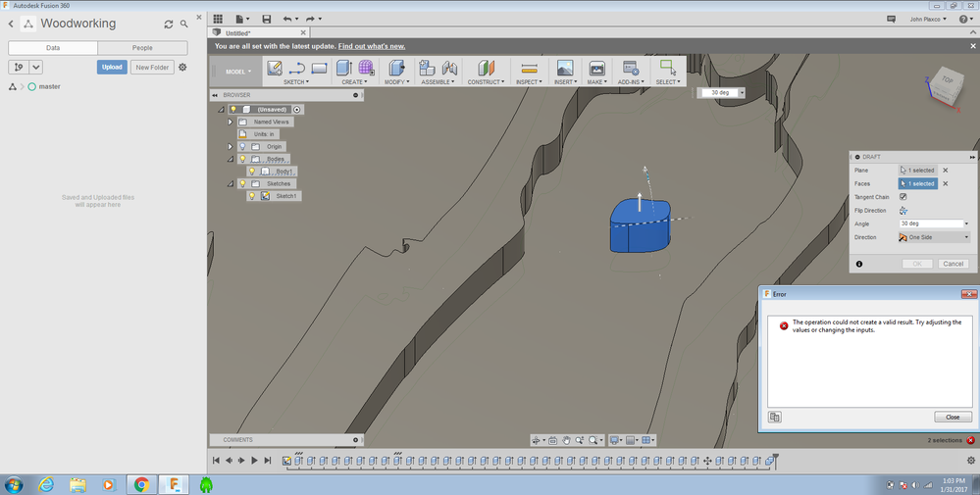Toggle the Tangent Chain checkbox
Viewport: 980px width, 495px height.
(903, 197)
